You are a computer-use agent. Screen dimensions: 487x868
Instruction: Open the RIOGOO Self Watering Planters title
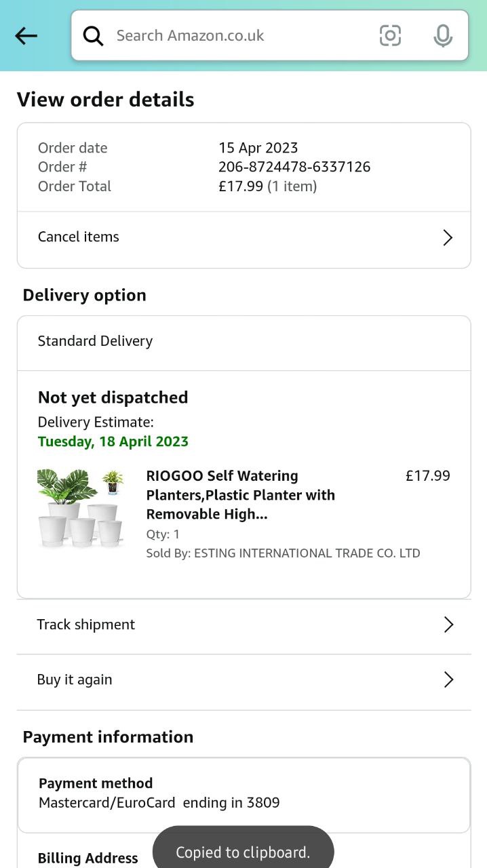pyautogui.click(x=241, y=495)
